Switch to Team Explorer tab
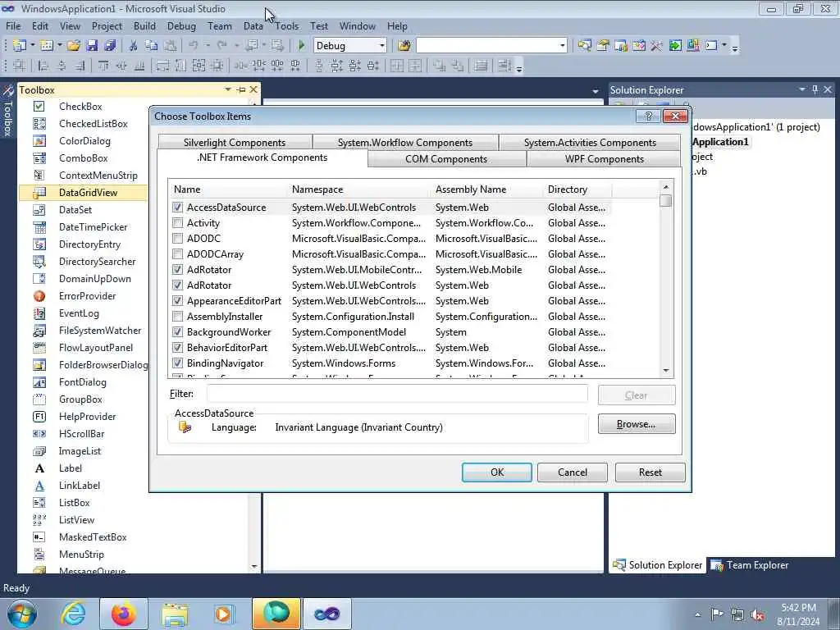This screenshot has width=840, height=630. coord(750,565)
